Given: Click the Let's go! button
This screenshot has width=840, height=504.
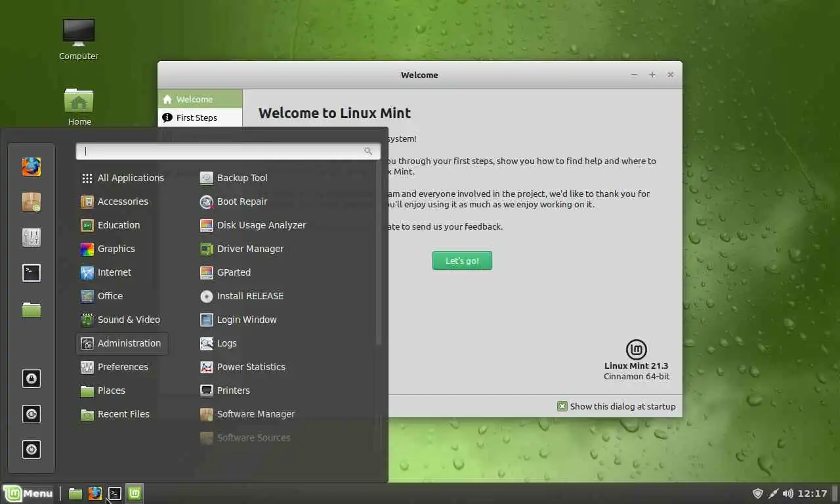Looking at the screenshot, I should tap(462, 261).
